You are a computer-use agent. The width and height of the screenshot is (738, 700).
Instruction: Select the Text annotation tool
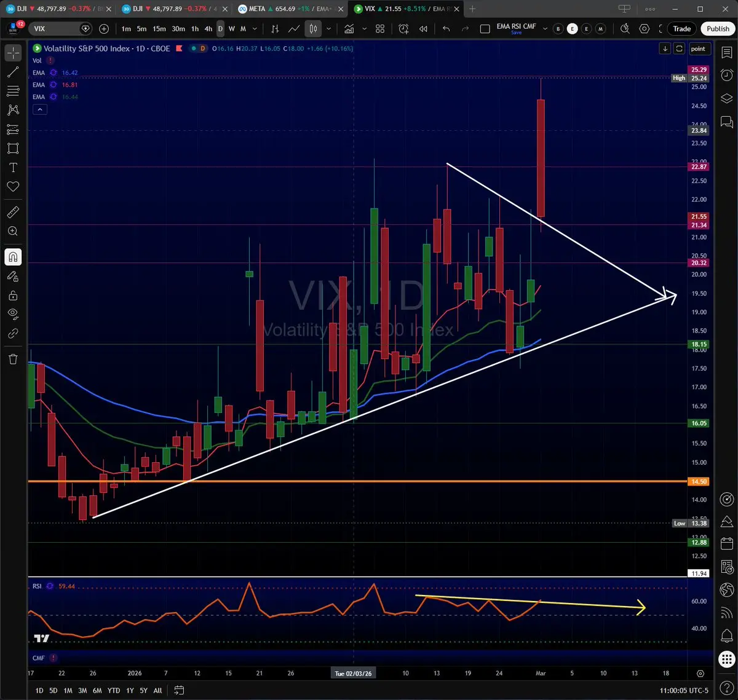click(12, 167)
